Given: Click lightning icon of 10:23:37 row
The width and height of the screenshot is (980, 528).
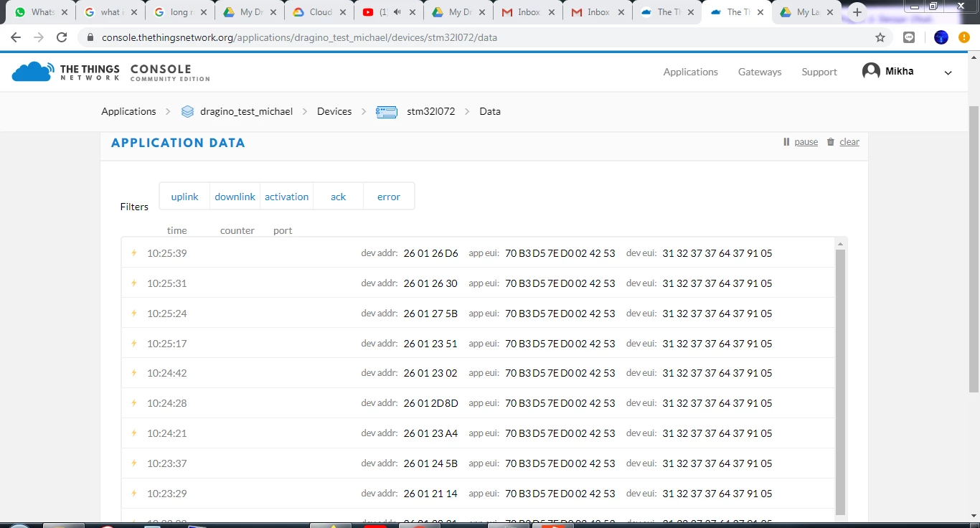Looking at the screenshot, I should click(x=133, y=463).
